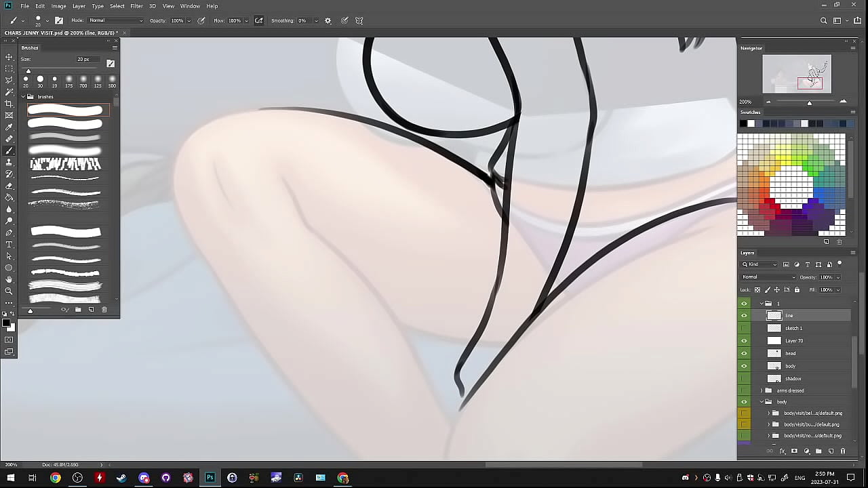Click the foreground color swatch

point(6,323)
